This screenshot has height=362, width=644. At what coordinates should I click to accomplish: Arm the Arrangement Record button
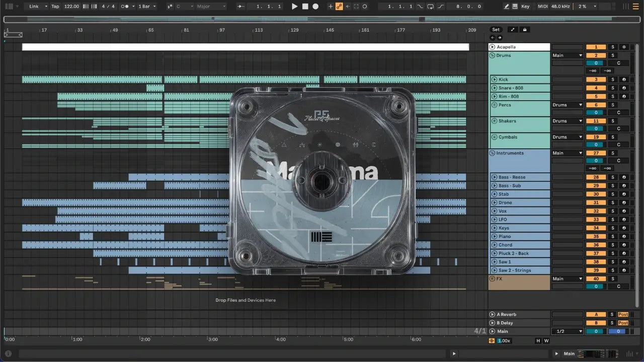315,7
